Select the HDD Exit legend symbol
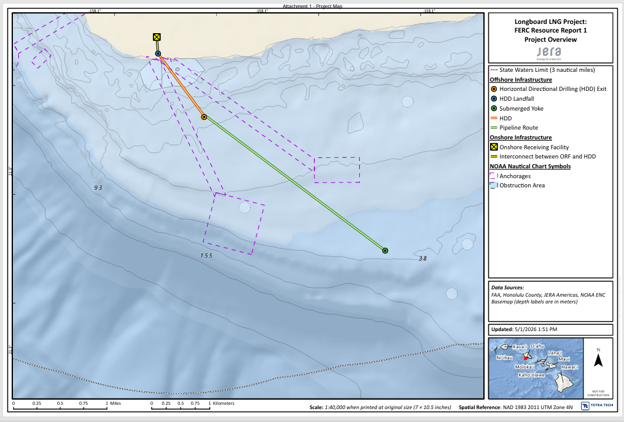624x422 pixels. tap(494, 89)
